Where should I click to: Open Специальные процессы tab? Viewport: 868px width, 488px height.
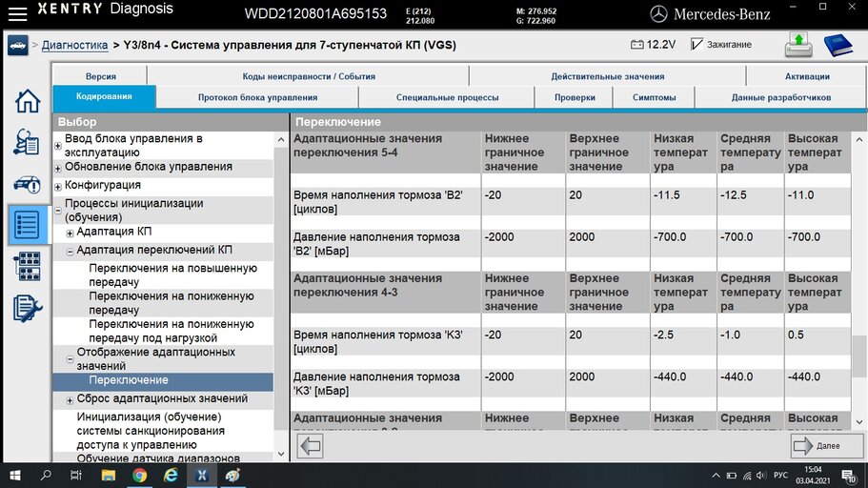pyautogui.click(x=447, y=97)
